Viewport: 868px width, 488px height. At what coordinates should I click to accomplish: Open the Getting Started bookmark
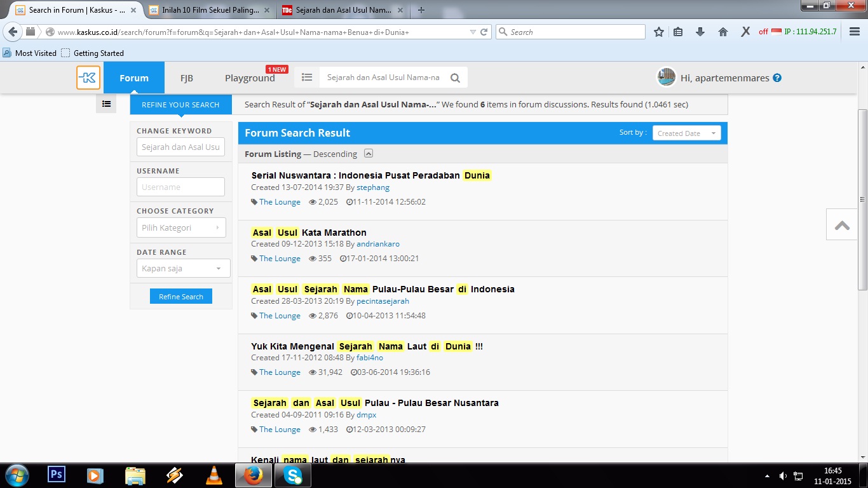coord(92,53)
